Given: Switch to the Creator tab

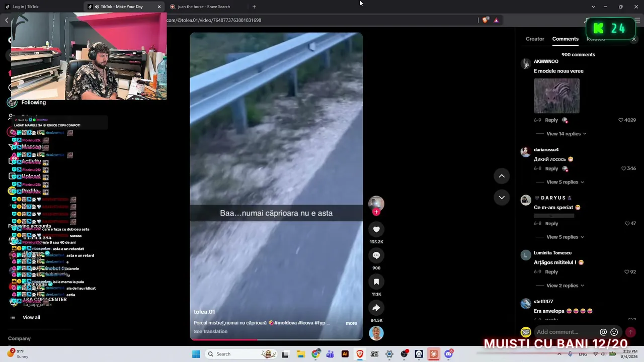Looking at the screenshot, I should [535, 39].
